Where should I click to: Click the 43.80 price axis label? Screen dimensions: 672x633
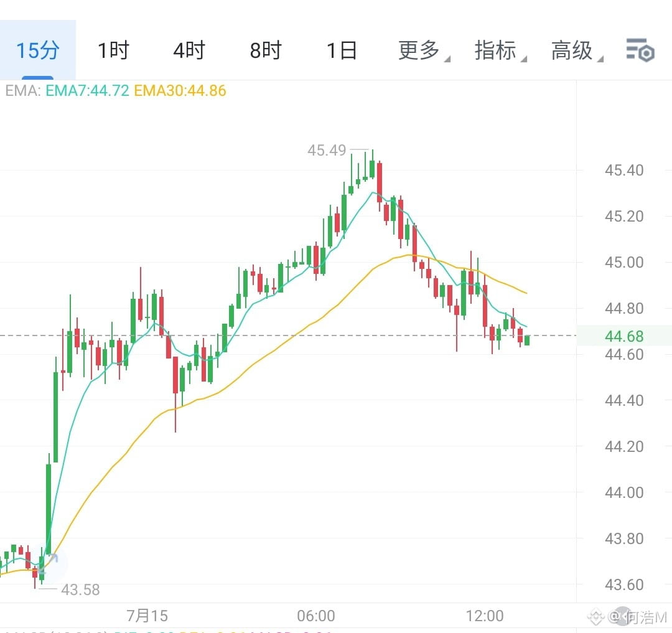coord(624,538)
